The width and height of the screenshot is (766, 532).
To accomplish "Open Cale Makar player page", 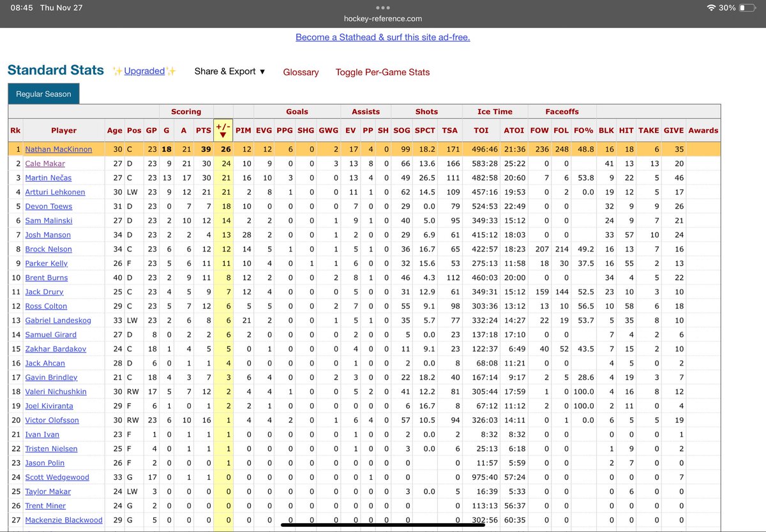I will (x=45, y=163).
